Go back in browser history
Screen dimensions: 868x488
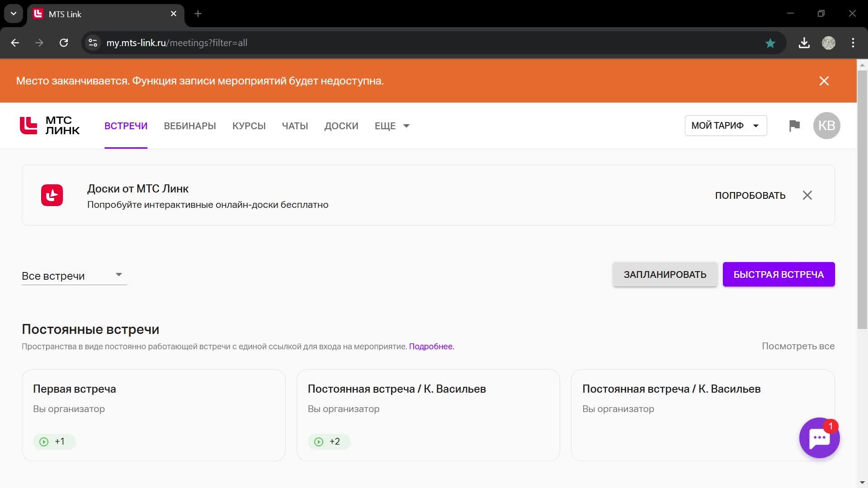(15, 43)
